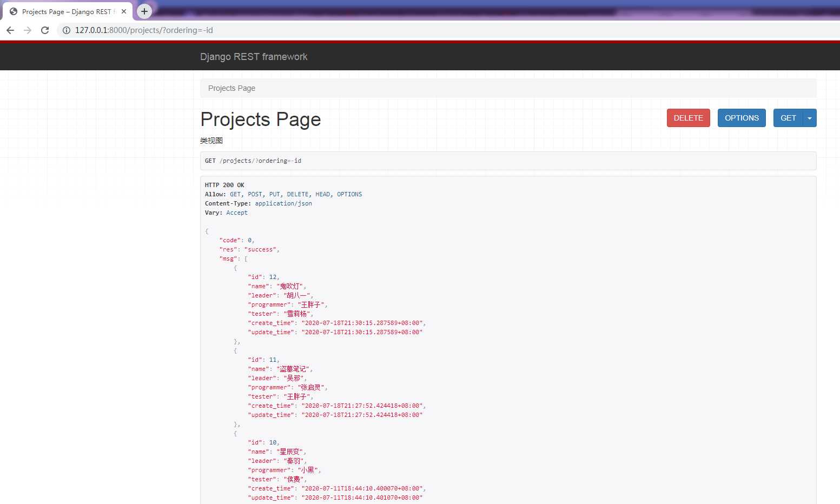Click the GET /projects/?ordering=-id request line
Image resolution: width=840 pixels, height=504 pixels.
click(253, 161)
